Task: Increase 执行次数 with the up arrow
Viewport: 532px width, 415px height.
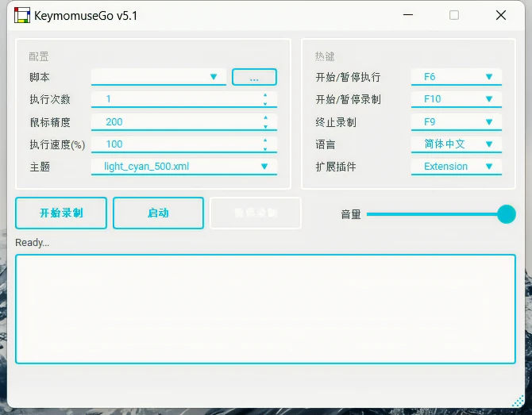Action: (265, 95)
